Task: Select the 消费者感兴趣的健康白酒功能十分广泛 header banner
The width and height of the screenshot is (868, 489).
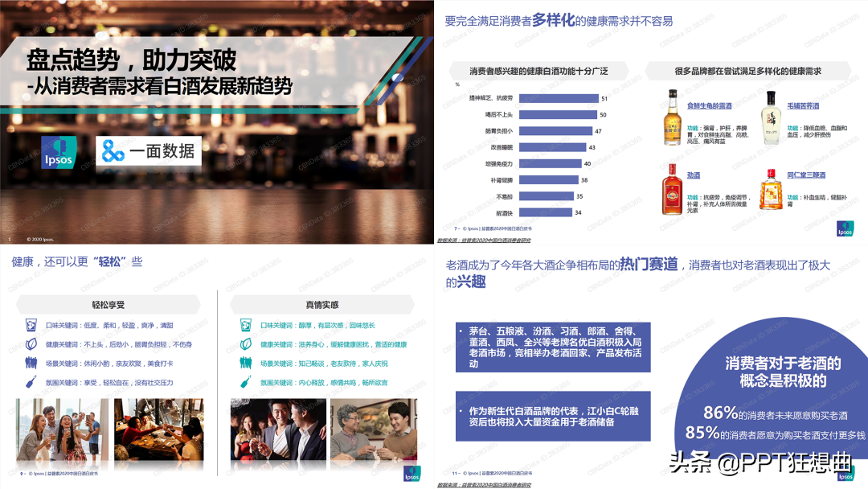Action: point(538,71)
